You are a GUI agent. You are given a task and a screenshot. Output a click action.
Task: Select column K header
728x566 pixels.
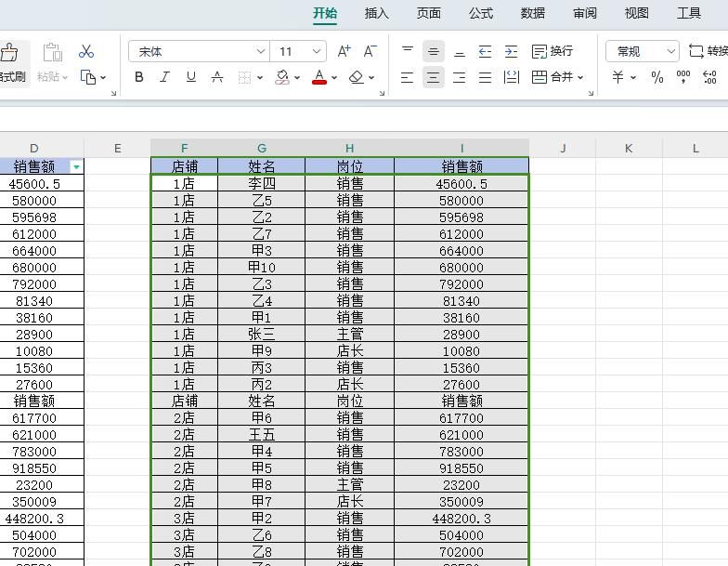click(629, 149)
